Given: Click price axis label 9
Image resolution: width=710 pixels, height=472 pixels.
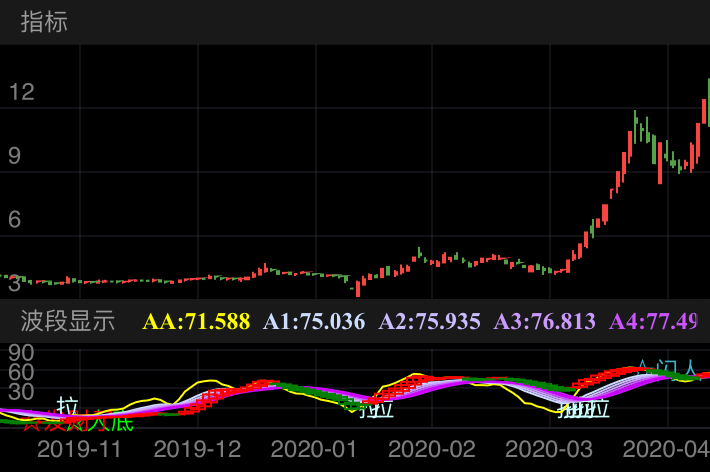Looking at the screenshot, I should pos(14,155).
